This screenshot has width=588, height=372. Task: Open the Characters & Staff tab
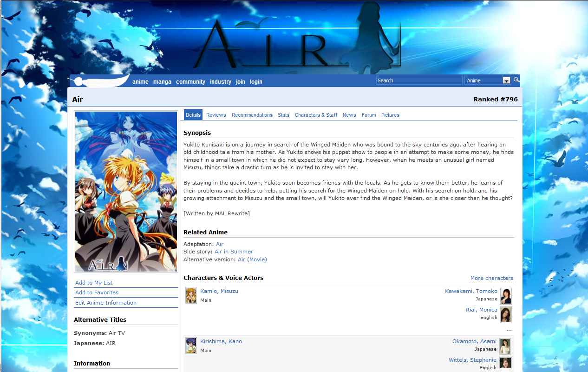coord(316,115)
